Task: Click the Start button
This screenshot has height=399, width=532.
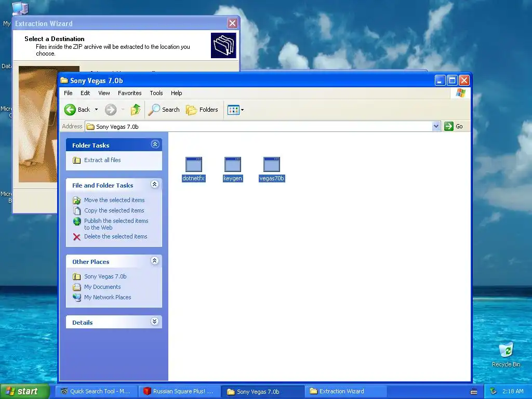Action: (24, 391)
